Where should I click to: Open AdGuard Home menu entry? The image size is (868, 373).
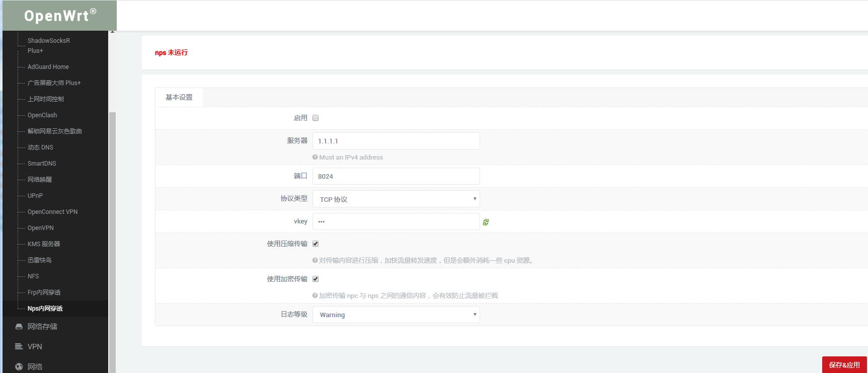(x=48, y=66)
